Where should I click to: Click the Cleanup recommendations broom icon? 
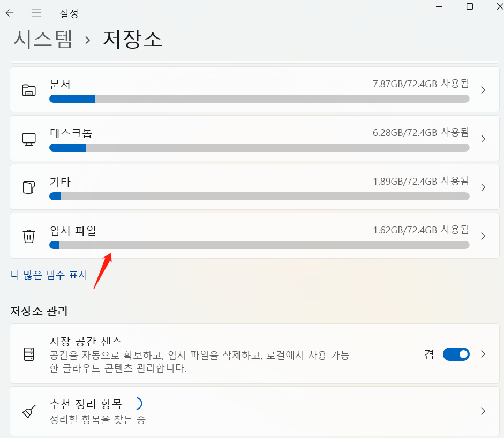(x=29, y=411)
